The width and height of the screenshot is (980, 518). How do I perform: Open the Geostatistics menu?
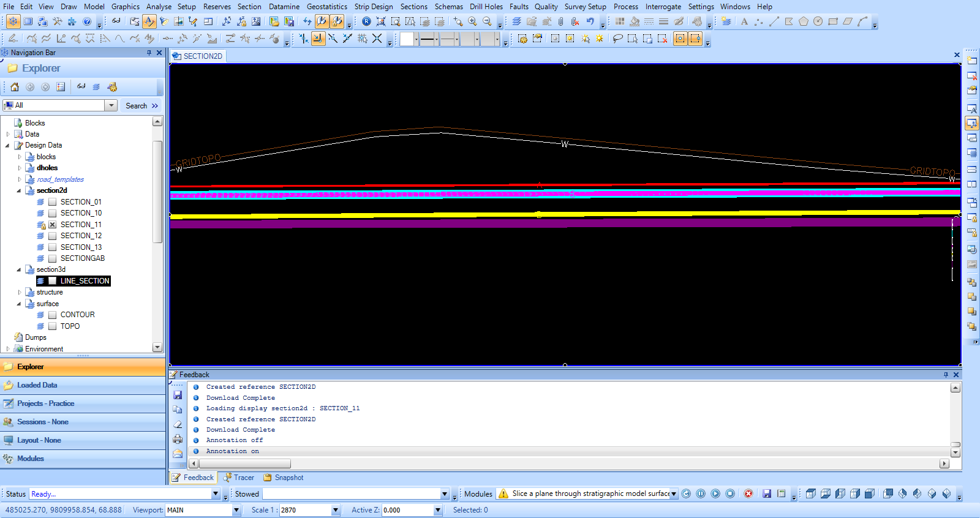click(x=326, y=7)
